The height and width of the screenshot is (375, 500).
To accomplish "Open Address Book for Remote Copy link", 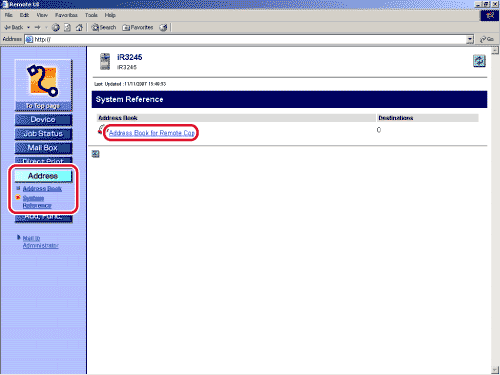I will [152, 133].
